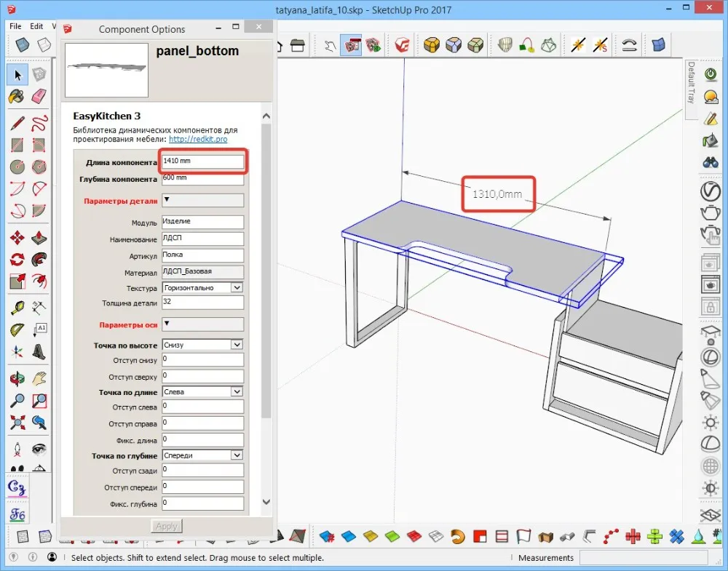Click the Zoom Extents icon
Screen dimensions: 728x571
pos(16,421)
